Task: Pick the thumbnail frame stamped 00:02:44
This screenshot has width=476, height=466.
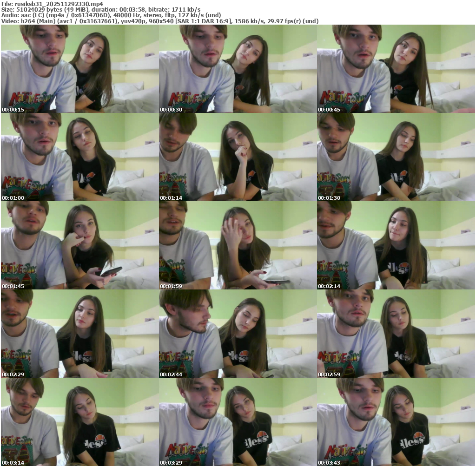Action: tap(238, 334)
